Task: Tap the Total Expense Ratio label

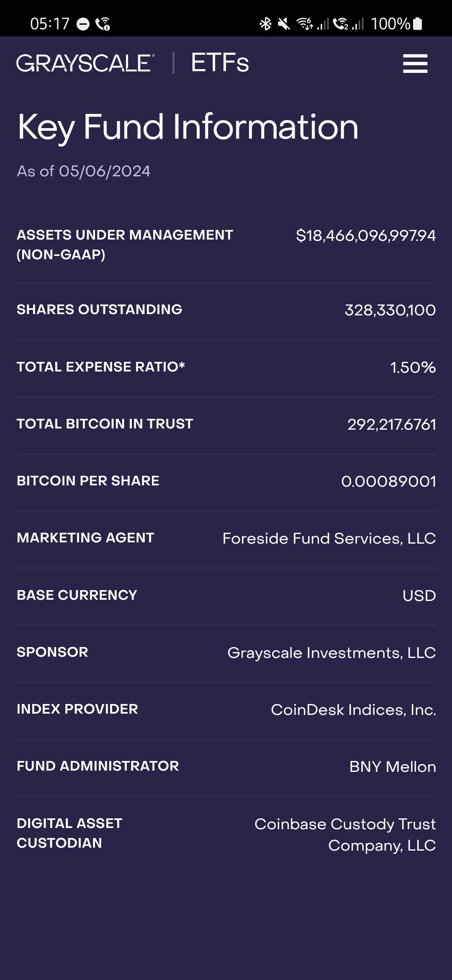Action: 101,367
